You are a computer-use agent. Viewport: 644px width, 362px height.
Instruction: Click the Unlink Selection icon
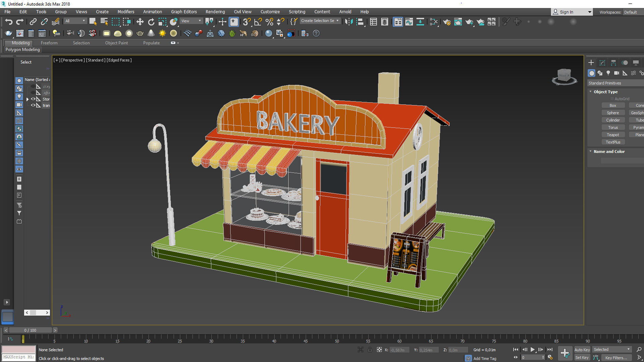pyautogui.click(x=44, y=22)
